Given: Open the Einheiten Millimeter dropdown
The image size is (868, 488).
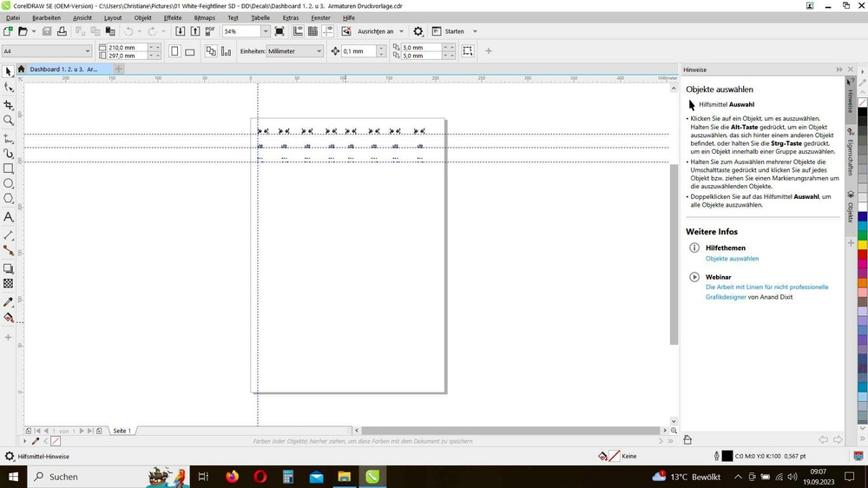Looking at the screenshot, I should point(319,51).
